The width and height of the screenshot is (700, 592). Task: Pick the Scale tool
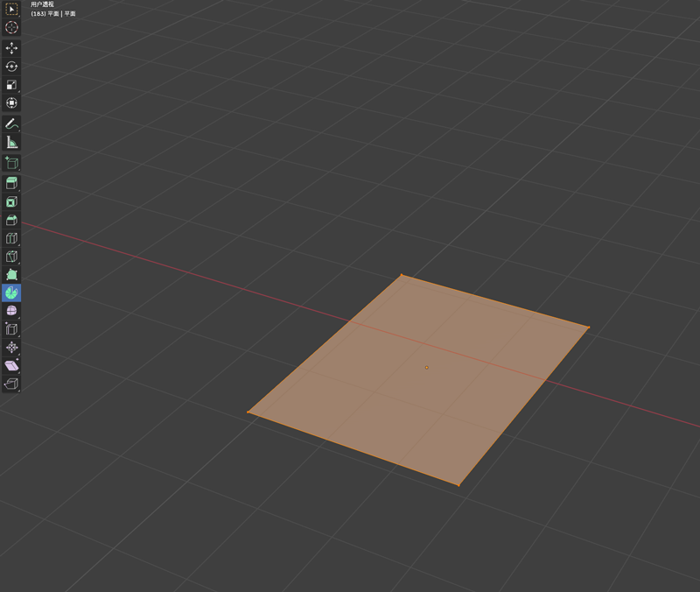pos(12,85)
